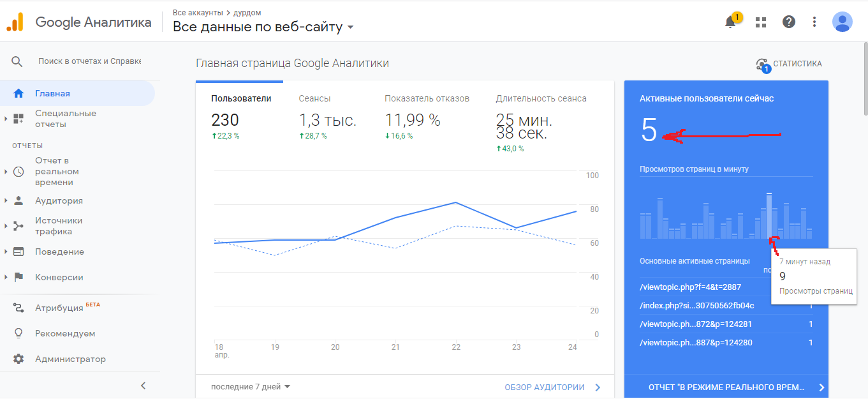Click the chart data point above date 22
The height and width of the screenshot is (399, 868).
pos(455,202)
